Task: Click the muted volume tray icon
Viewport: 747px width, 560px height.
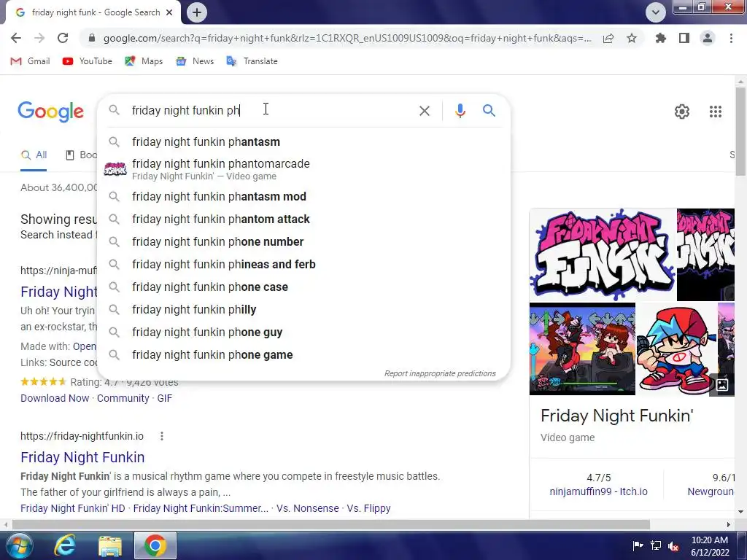Action: coord(673,545)
